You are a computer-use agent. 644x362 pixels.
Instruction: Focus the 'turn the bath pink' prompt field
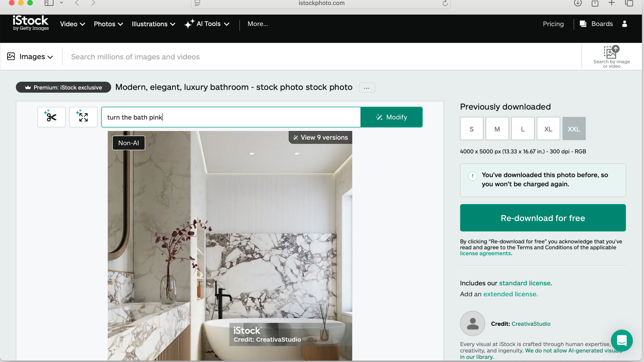231,117
